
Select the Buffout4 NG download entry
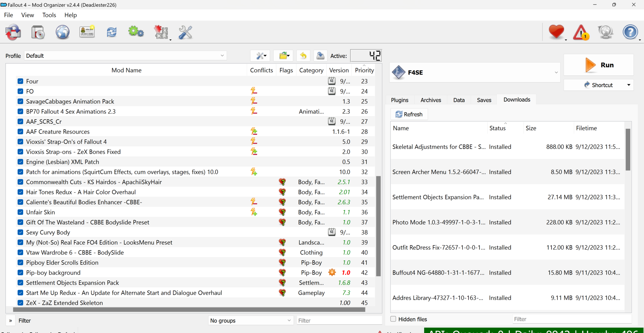(x=507, y=273)
